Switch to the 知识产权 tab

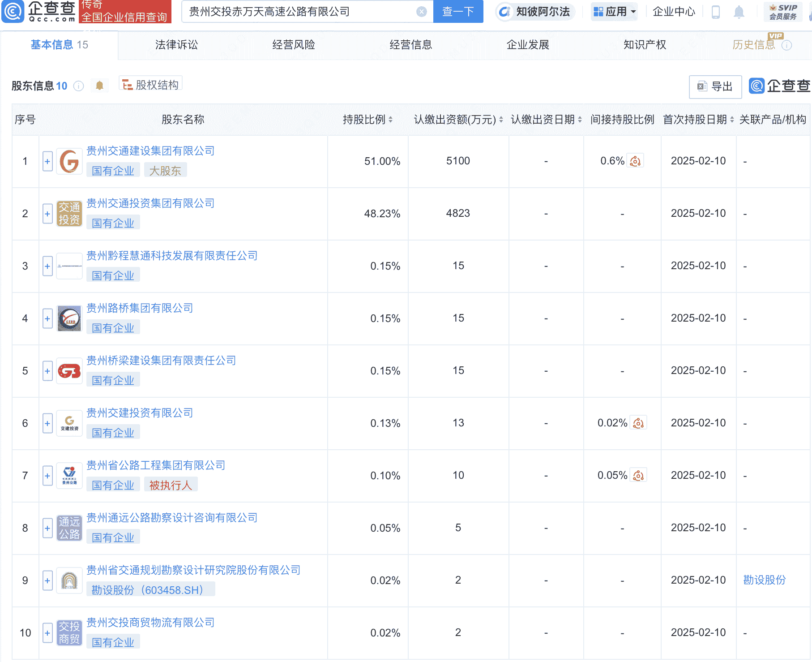645,45
